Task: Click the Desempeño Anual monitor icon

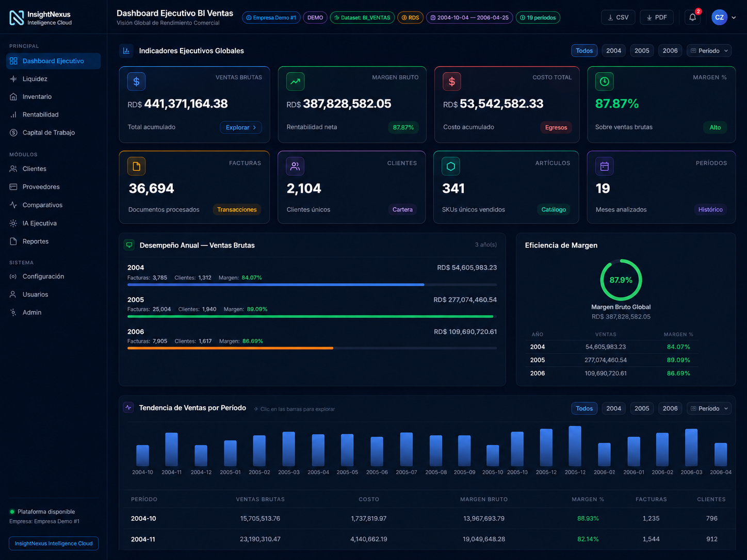Action: (129, 245)
